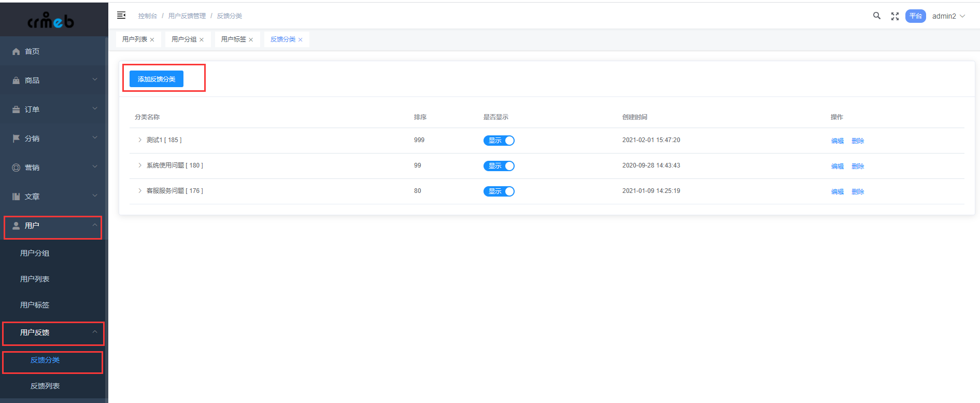Expand the 客服服务问题 [ 176 ] row
The height and width of the screenshot is (403, 980).
140,191
